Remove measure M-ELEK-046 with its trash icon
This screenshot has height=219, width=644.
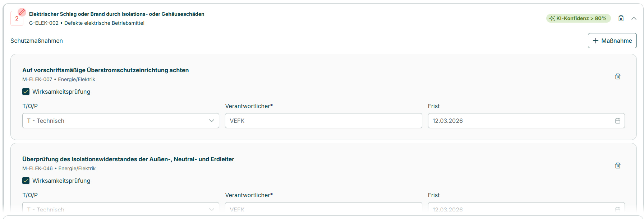tap(618, 166)
